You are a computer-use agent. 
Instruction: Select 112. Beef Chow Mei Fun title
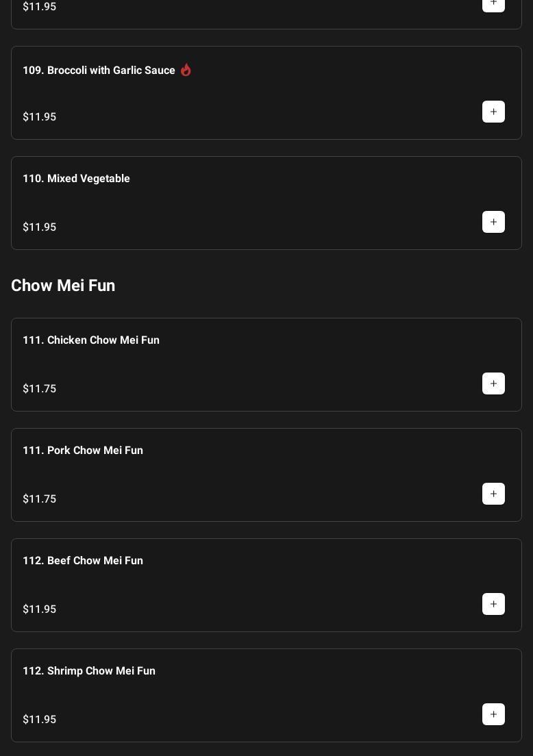coord(83,561)
